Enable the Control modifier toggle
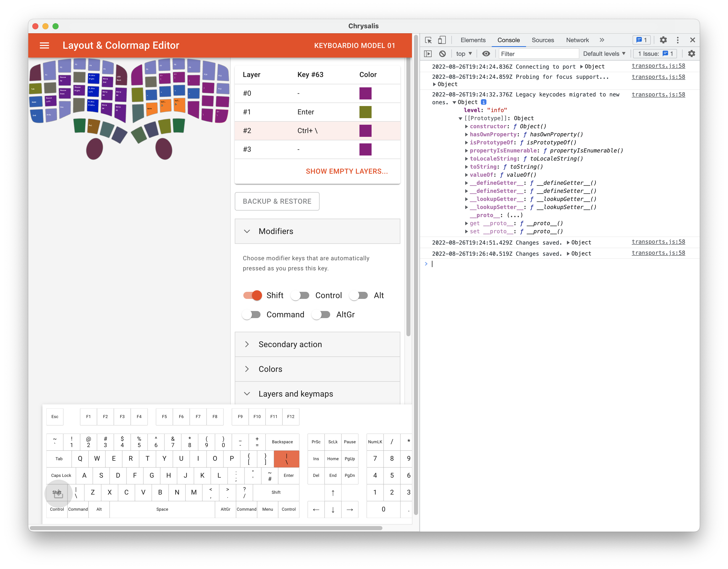Viewport: 728px width, 569px height. tap(300, 295)
